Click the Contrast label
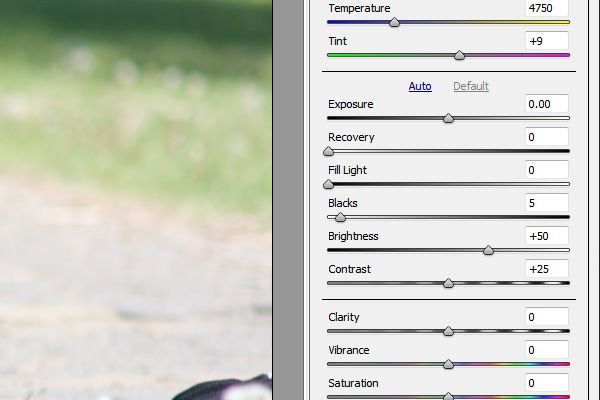The width and height of the screenshot is (600, 400). (x=349, y=269)
